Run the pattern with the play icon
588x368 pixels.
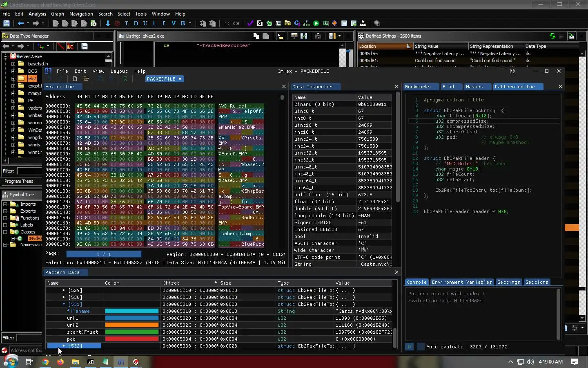(x=409, y=347)
